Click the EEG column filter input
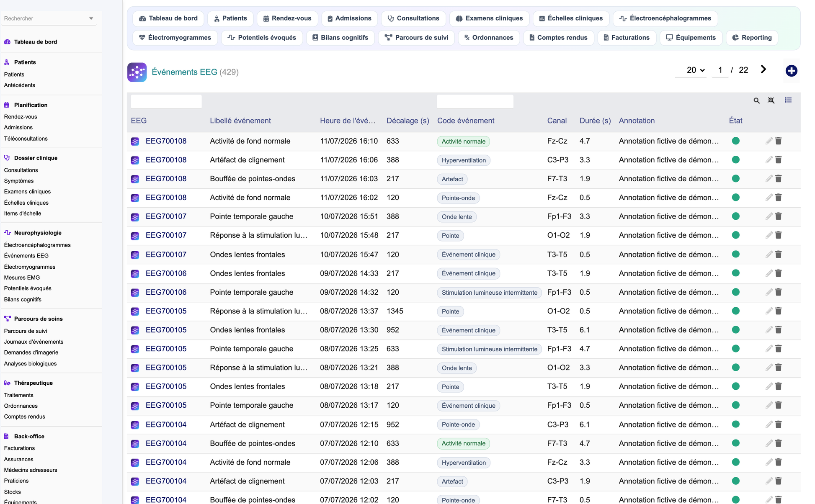 (166, 102)
